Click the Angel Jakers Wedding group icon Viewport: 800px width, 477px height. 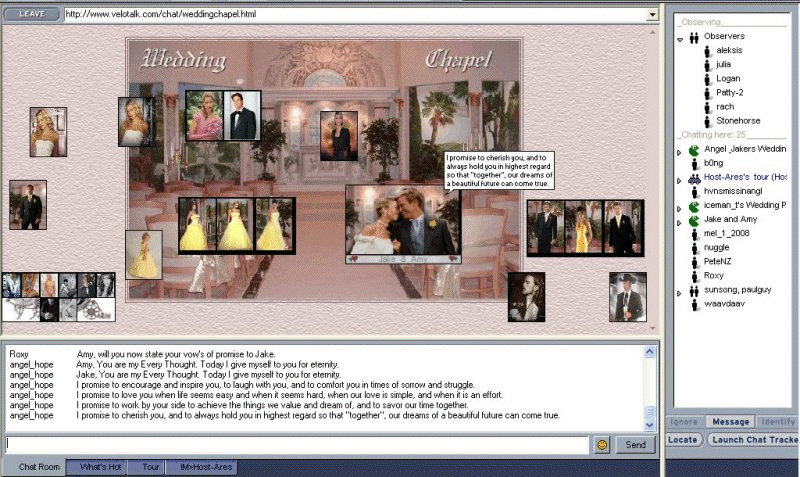pos(694,148)
